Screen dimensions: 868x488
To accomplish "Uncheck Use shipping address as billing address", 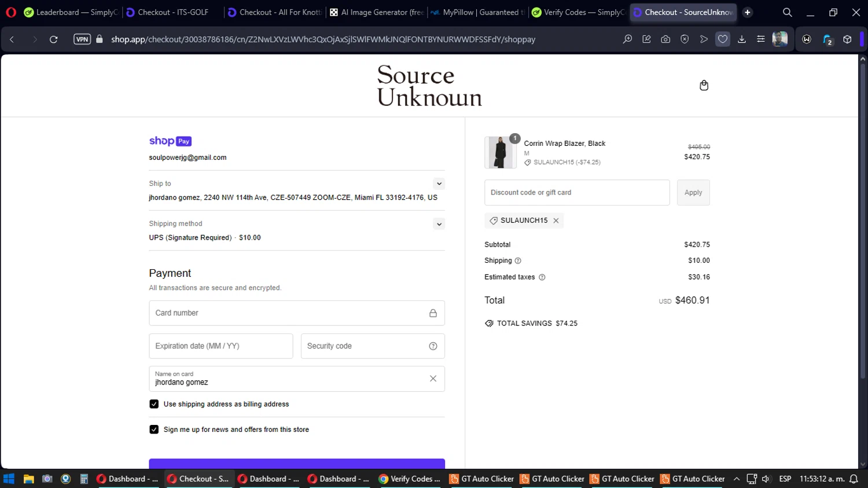I will coord(154,404).
